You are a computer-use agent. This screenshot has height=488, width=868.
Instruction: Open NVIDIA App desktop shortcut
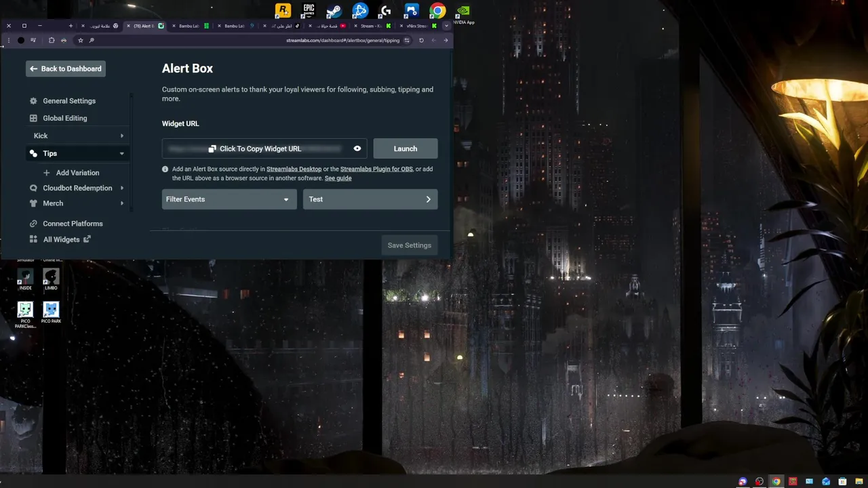(463, 14)
